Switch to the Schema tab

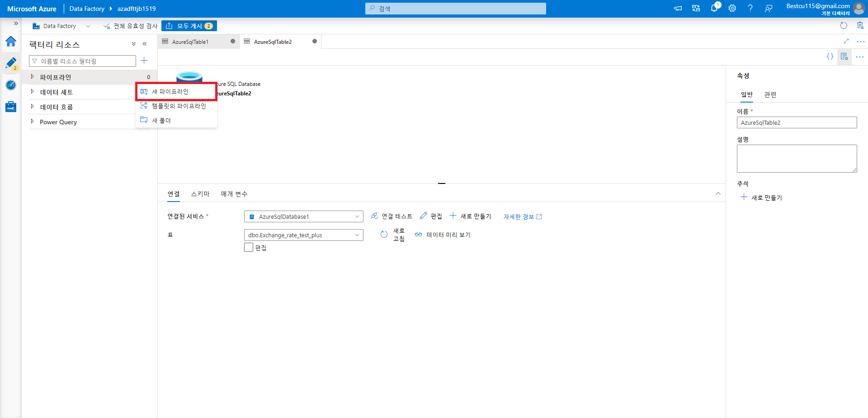click(x=200, y=194)
